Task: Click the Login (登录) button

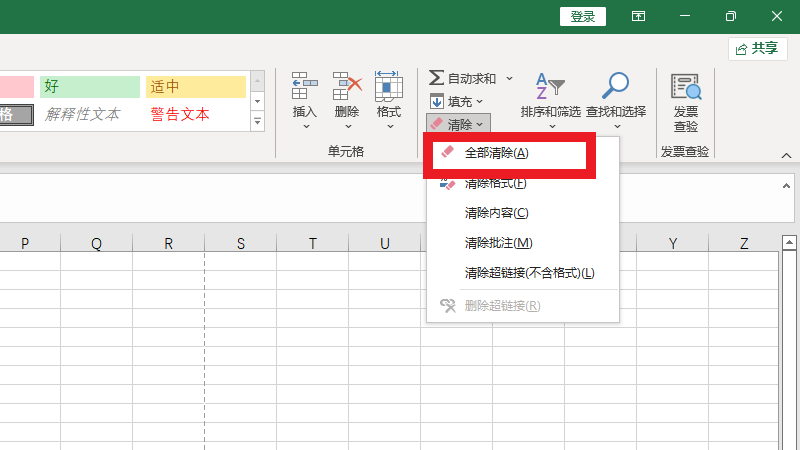Action: pos(583,16)
